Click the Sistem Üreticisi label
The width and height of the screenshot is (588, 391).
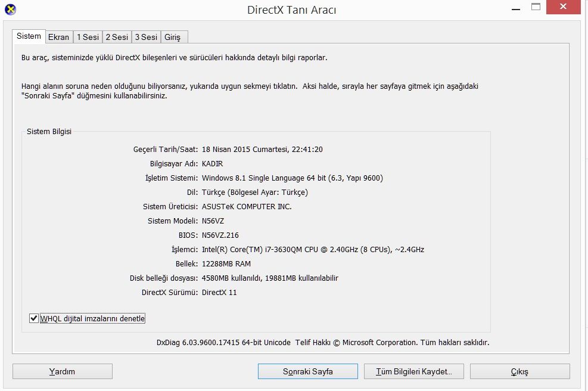click(x=170, y=206)
